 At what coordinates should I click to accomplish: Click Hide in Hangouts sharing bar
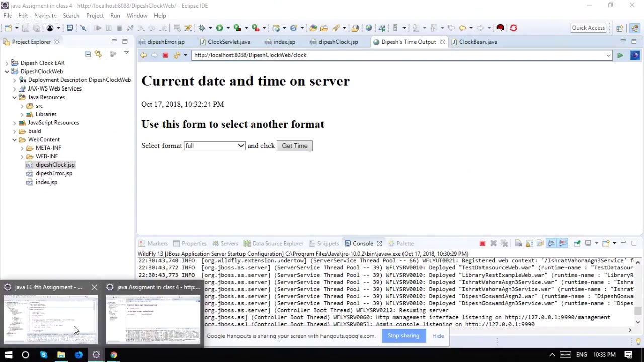[x=438, y=336]
